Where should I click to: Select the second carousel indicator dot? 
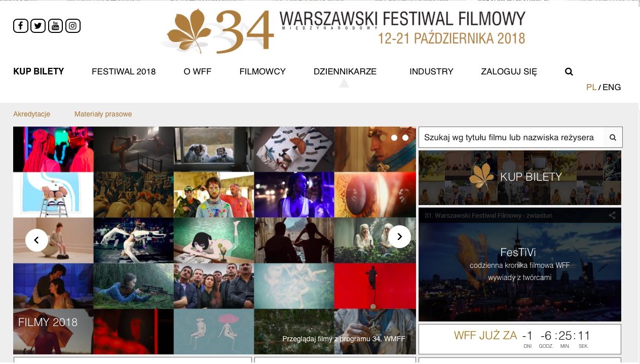click(x=394, y=137)
